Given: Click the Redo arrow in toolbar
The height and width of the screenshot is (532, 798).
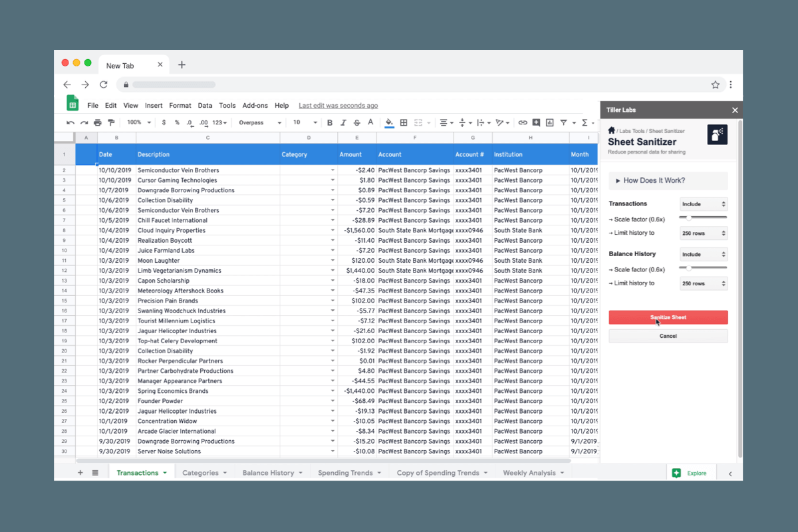Looking at the screenshot, I should (84, 122).
